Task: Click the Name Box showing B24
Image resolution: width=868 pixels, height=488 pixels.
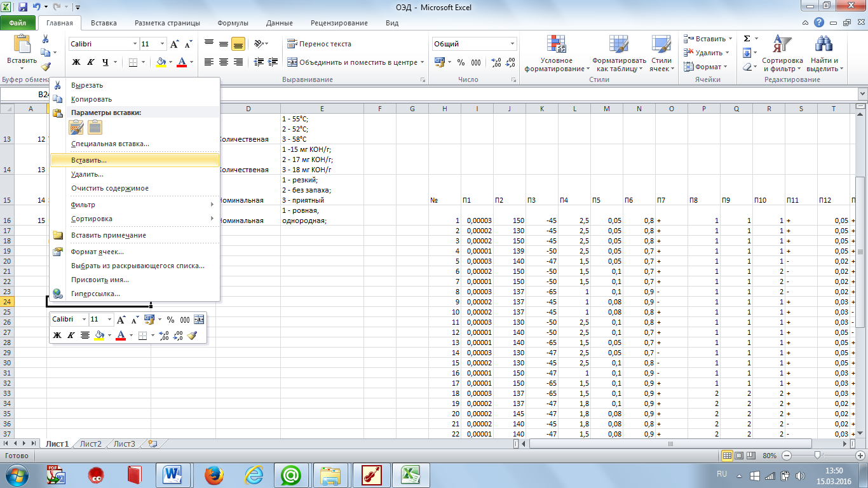Action: 25,94
